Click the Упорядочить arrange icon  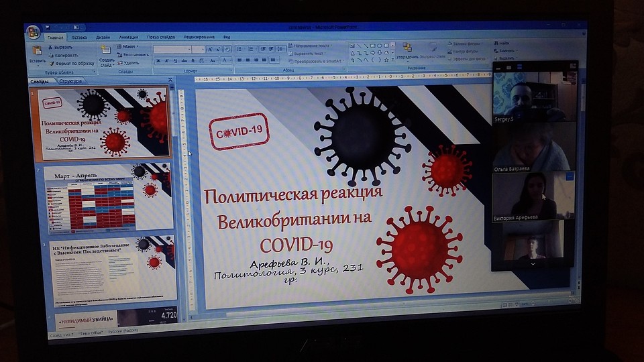[407, 48]
